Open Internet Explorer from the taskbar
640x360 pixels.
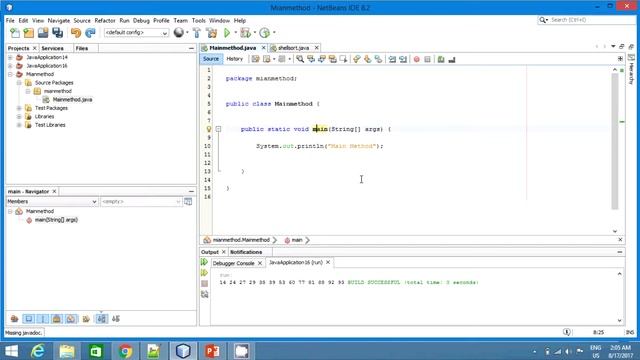[x=38, y=351]
